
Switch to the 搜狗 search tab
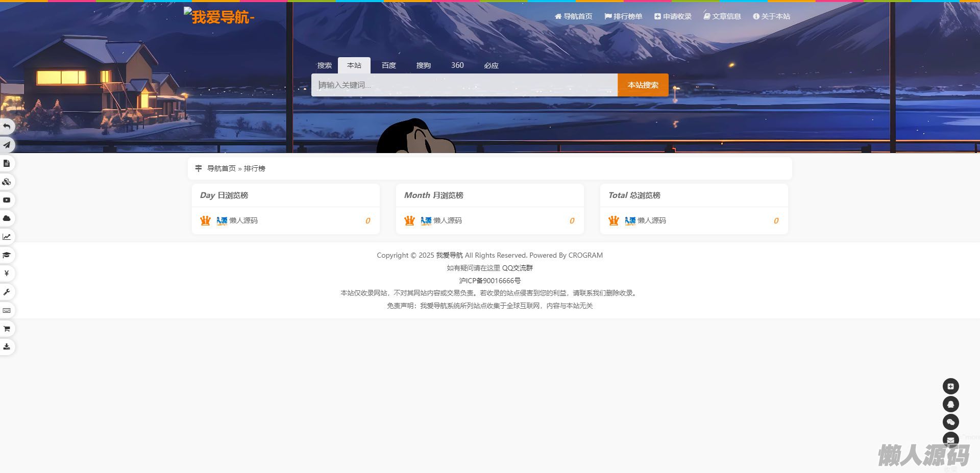tap(424, 65)
